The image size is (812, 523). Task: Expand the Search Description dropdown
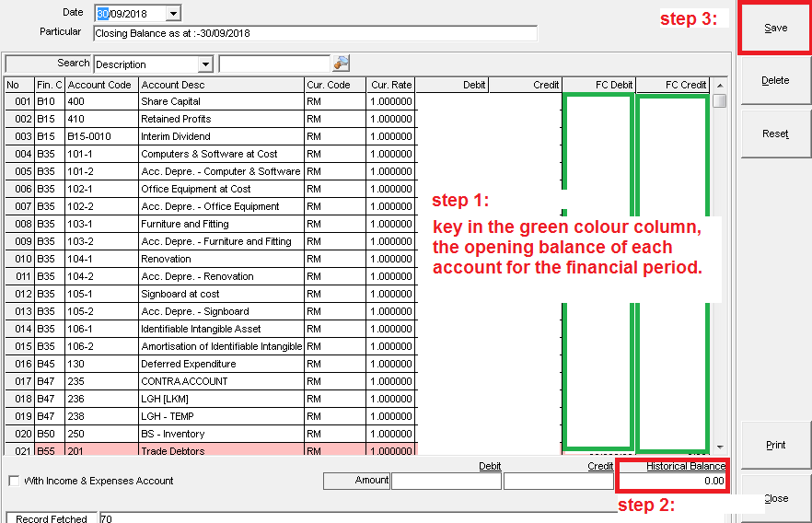205,64
